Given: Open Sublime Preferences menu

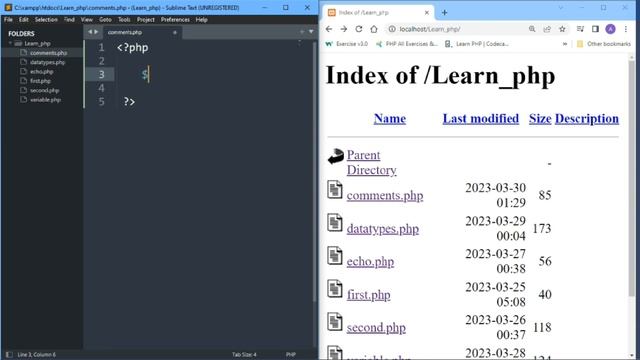Looking at the screenshot, I should pos(175,20).
